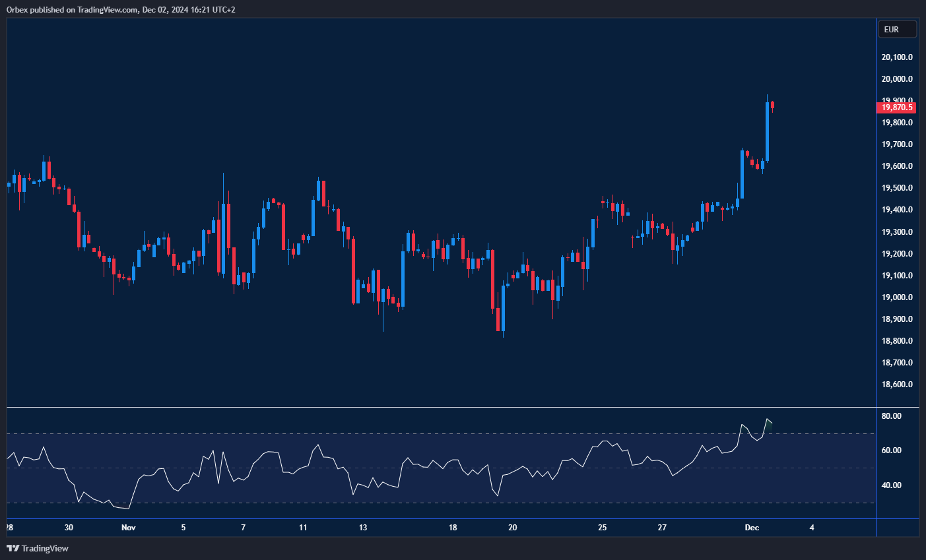Click the 20,000.0 level on price scale
Screen dimensions: 926x560
897,79
